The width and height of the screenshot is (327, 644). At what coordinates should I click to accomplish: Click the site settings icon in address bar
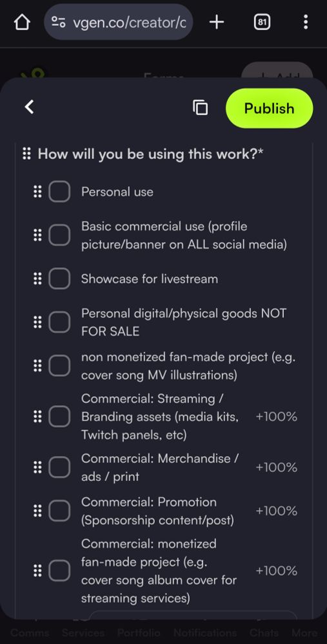[x=59, y=22]
